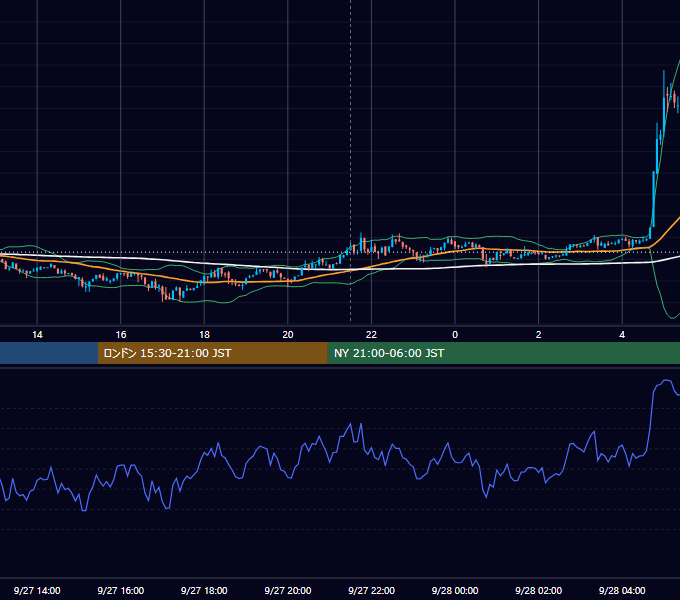The image size is (680, 600).
Task: Click the 9/27 20:00 date label
Action: pyautogui.click(x=288, y=590)
